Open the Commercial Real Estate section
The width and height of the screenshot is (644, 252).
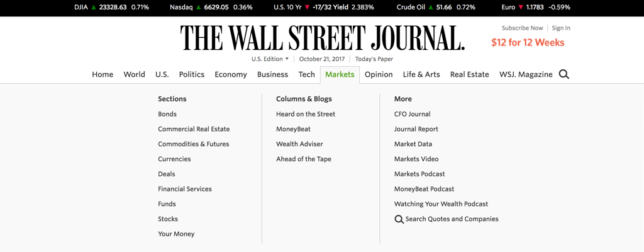pos(194,129)
